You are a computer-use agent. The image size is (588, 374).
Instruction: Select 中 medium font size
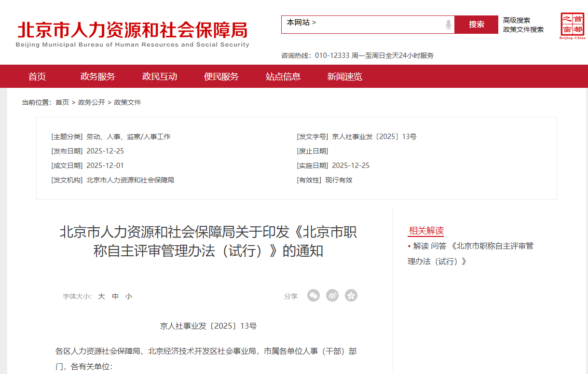(x=114, y=296)
